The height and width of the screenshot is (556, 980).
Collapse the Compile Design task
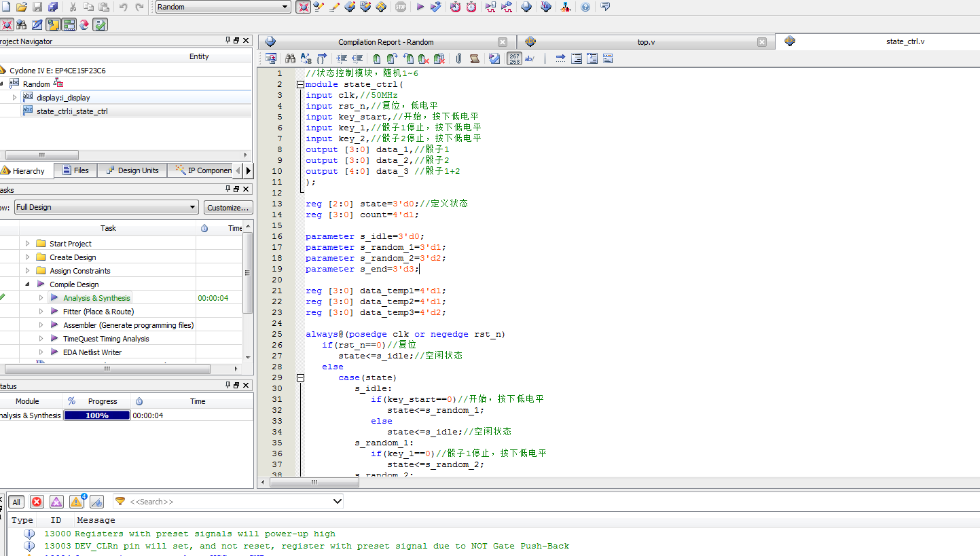tap(27, 284)
